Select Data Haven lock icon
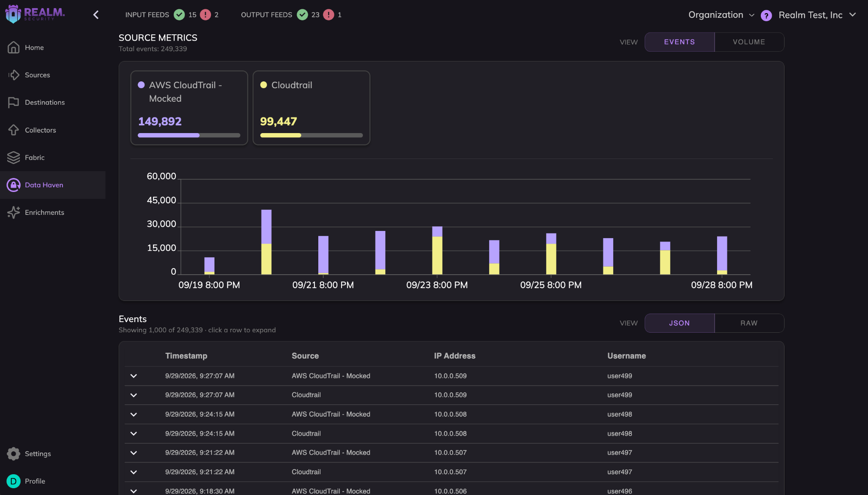The image size is (868, 495). click(14, 185)
